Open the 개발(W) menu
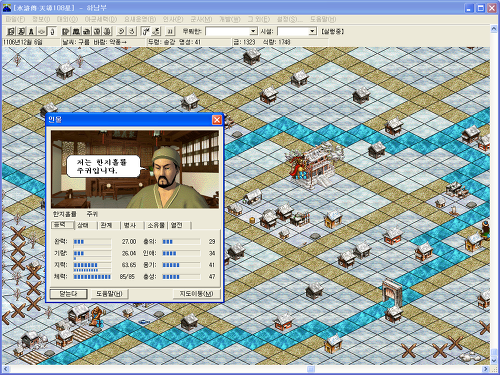Screen dimensions: 500x375 [x=229, y=19]
